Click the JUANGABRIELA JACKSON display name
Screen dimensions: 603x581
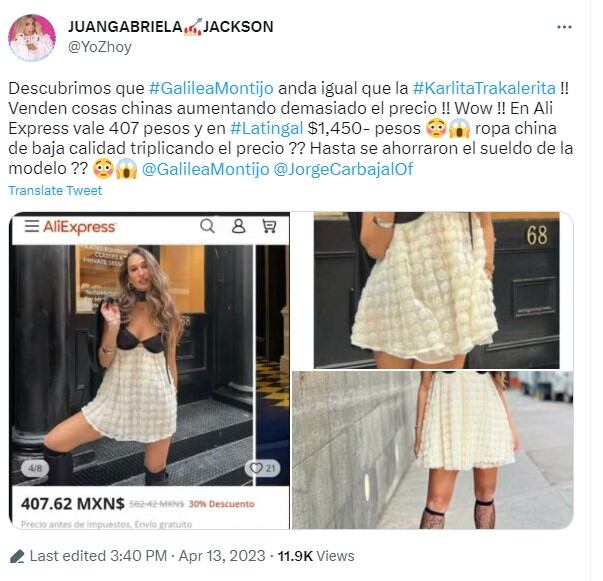coord(171,27)
